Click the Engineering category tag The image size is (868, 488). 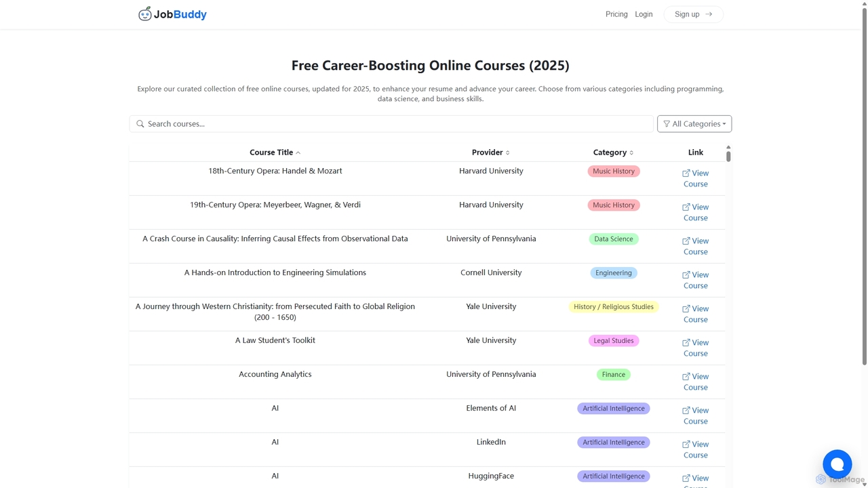[614, 273]
